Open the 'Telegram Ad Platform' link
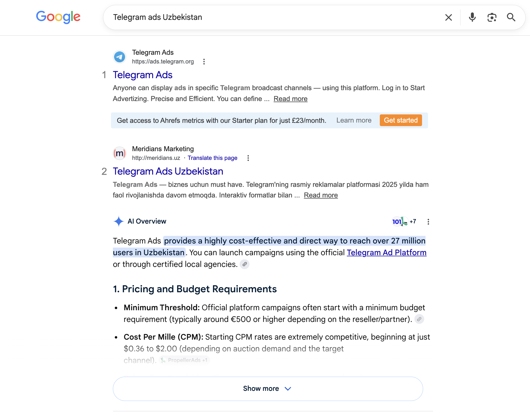The width and height of the screenshot is (530, 420). (x=386, y=252)
